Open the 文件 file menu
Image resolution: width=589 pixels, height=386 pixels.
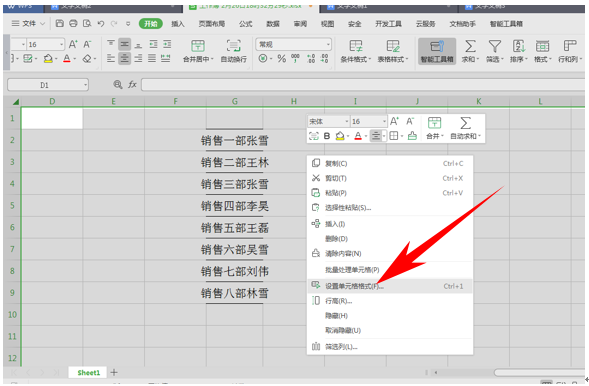pyautogui.click(x=29, y=24)
